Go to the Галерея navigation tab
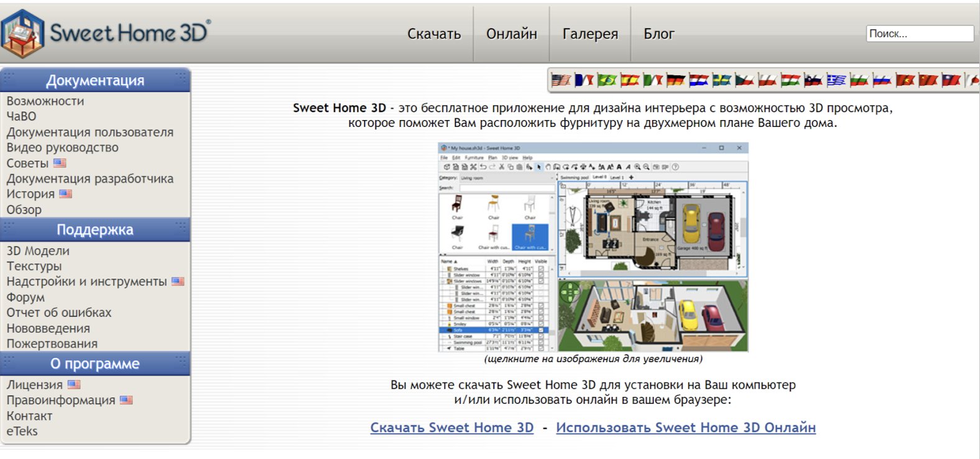980x459 pixels. click(590, 34)
